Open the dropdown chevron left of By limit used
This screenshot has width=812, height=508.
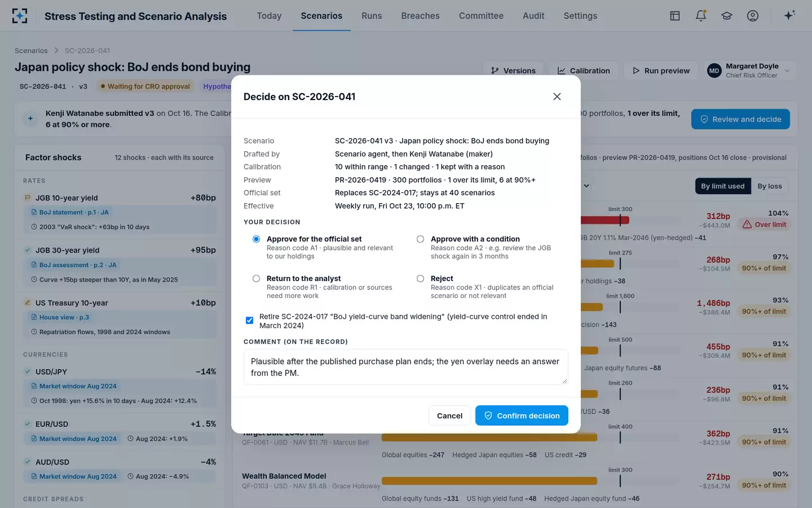586,186
